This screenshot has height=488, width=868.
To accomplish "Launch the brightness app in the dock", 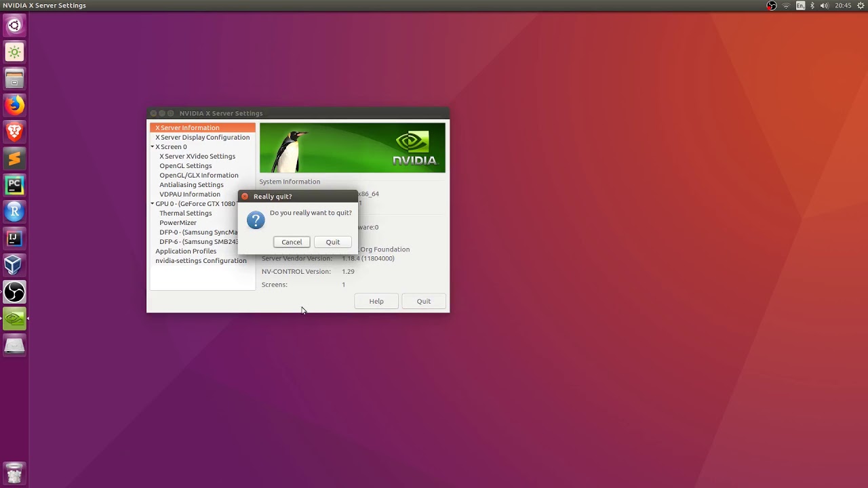I will pos(14,52).
